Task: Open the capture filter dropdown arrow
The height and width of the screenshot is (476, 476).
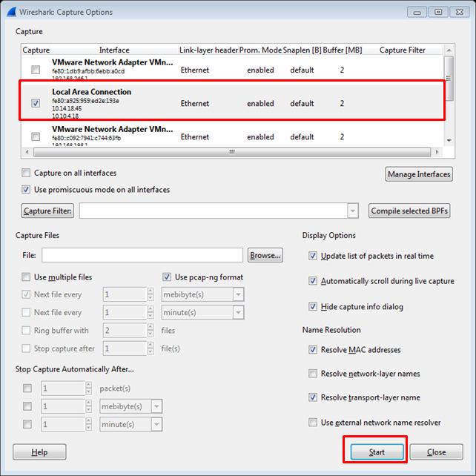Action: (353, 211)
